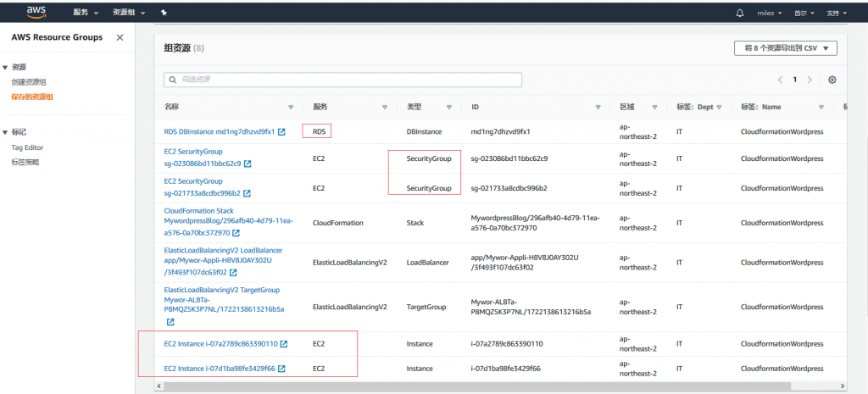Select 保存的资源组 in the sidebar
The image size is (868, 394).
[x=33, y=97]
